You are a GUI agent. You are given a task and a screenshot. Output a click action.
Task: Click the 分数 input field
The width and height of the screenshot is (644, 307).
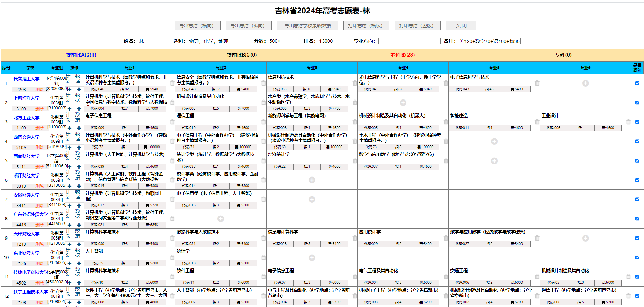tap(284, 41)
